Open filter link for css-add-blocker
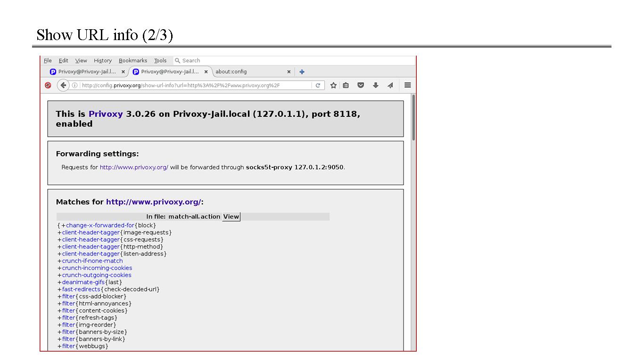The image size is (644, 362). click(x=69, y=296)
